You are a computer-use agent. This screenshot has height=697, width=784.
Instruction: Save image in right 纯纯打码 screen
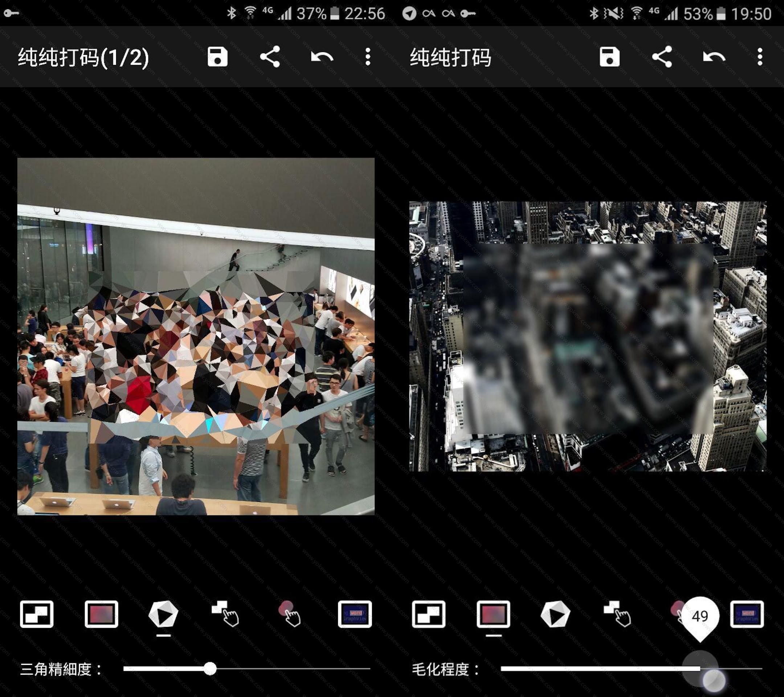point(609,57)
